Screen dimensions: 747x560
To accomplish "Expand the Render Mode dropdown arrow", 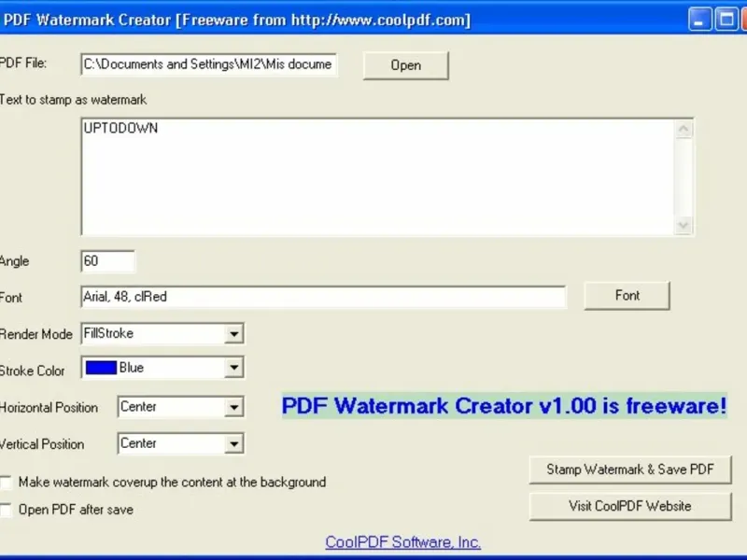I will pos(233,334).
